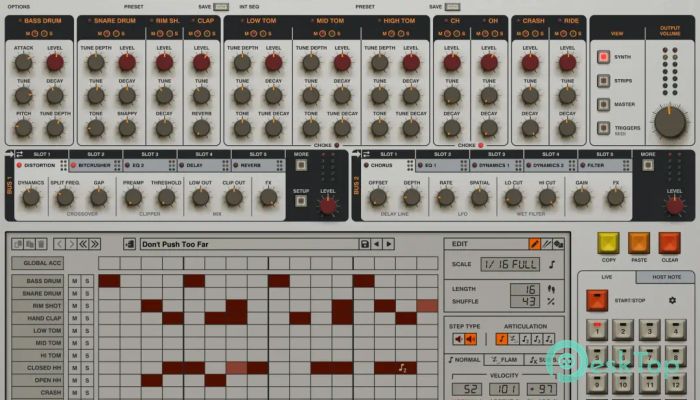Toggle the Chorus effect power LED

coord(366,165)
